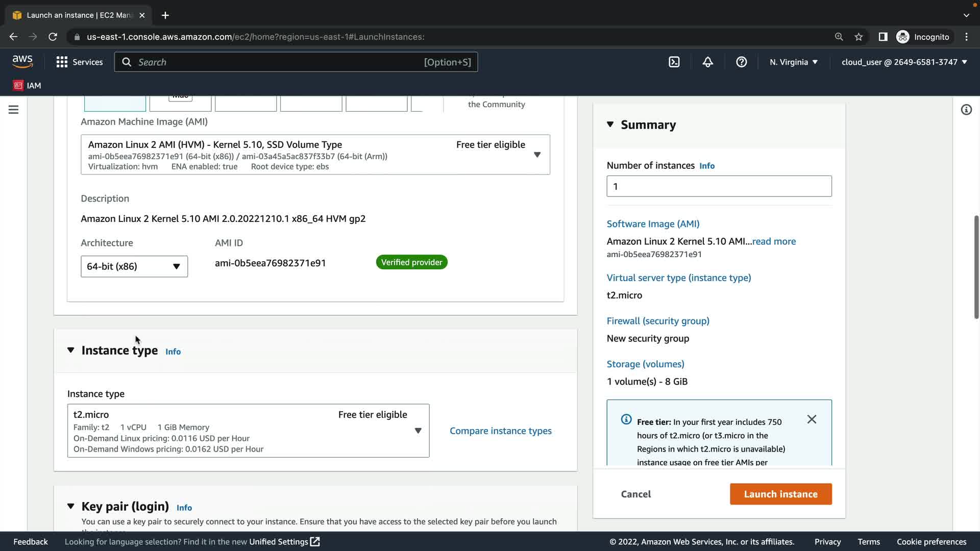Open AWS CloudShell icon
This screenshot has height=551, width=980.
pyautogui.click(x=674, y=62)
